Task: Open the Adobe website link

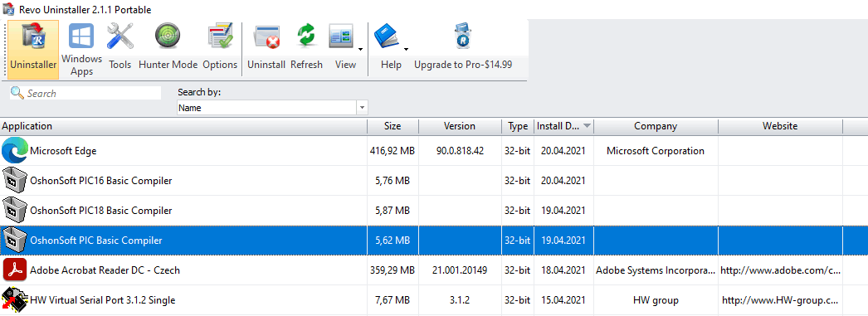Action: click(780, 270)
